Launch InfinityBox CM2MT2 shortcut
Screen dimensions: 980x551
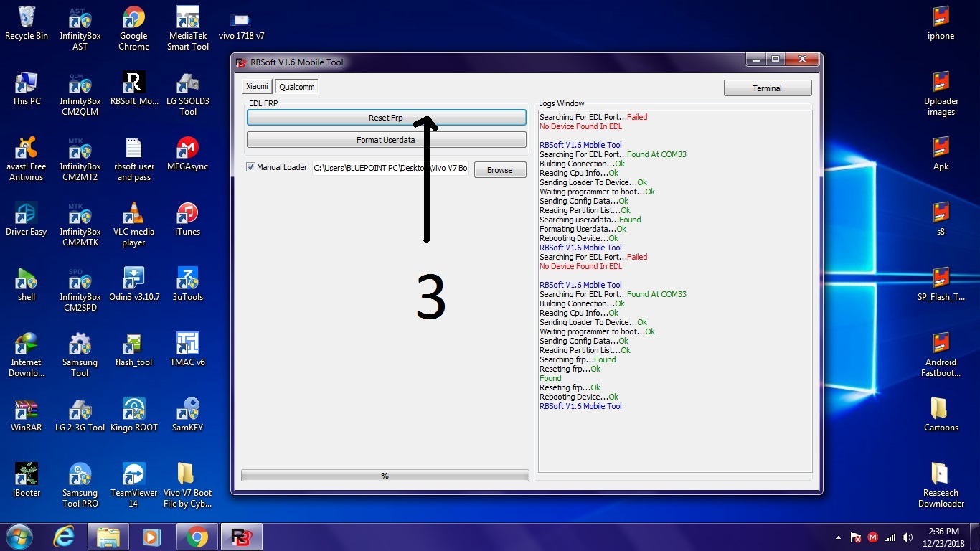pos(80,159)
